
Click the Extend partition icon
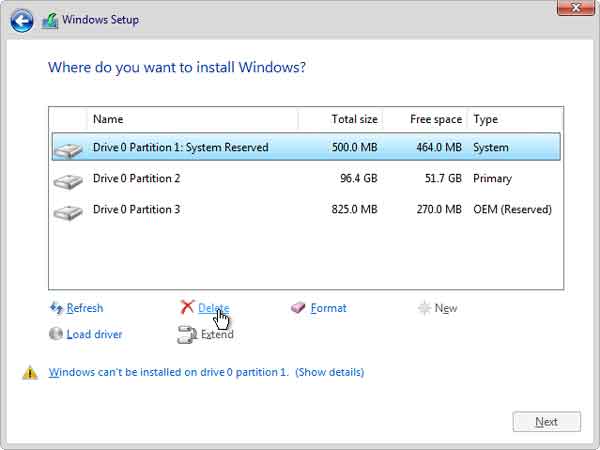click(187, 334)
